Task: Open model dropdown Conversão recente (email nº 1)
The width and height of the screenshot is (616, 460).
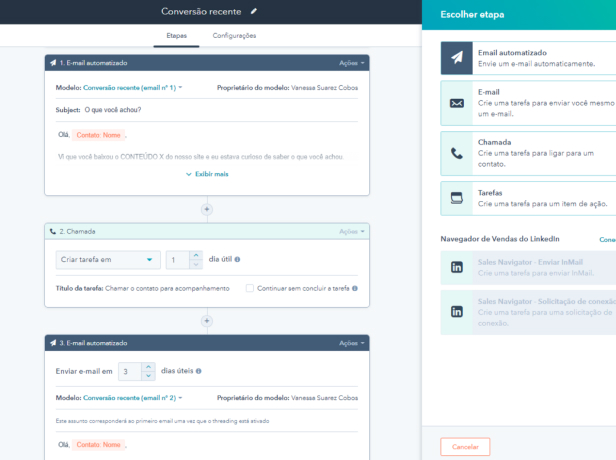Action: (x=132, y=88)
